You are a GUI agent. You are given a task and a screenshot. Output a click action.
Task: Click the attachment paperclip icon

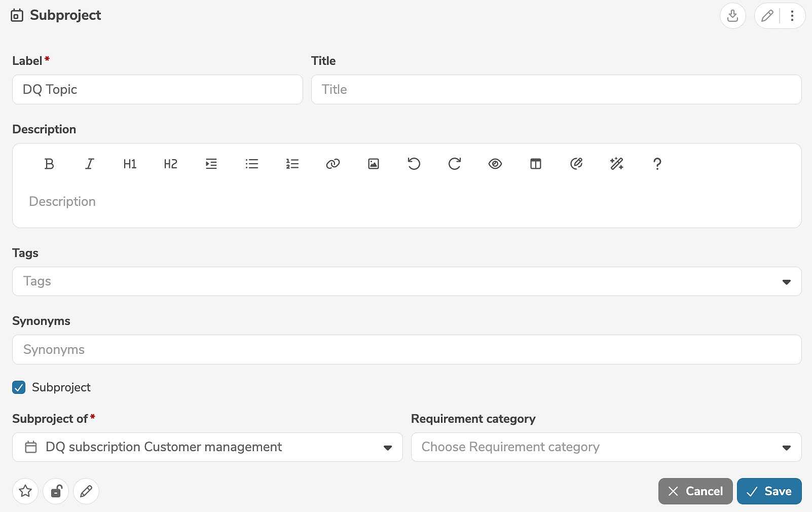tap(576, 164)
